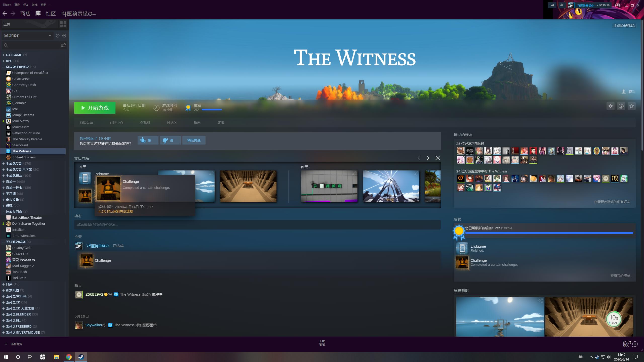Click the Challenge achievement icon in achievements panel

click(x=462, y=262)
